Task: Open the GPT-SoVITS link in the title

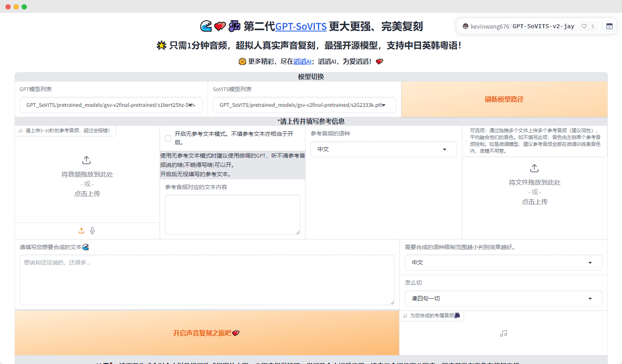Action: click(301, 27)
